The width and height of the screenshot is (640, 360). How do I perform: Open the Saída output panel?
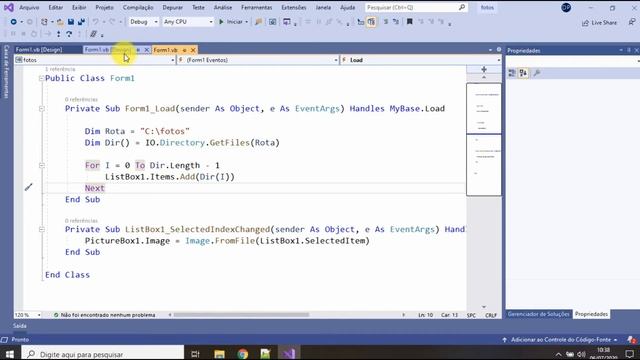tap(20, 326)
